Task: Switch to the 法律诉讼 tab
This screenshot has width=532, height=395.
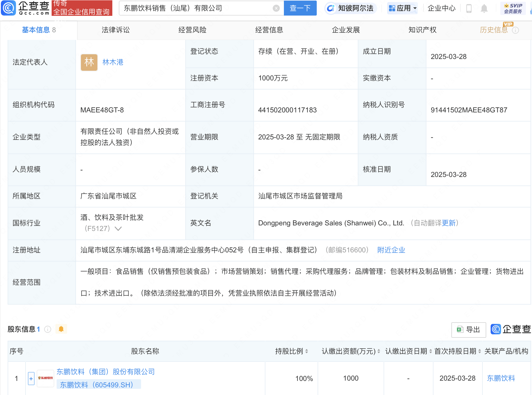Action: (116, 30)
